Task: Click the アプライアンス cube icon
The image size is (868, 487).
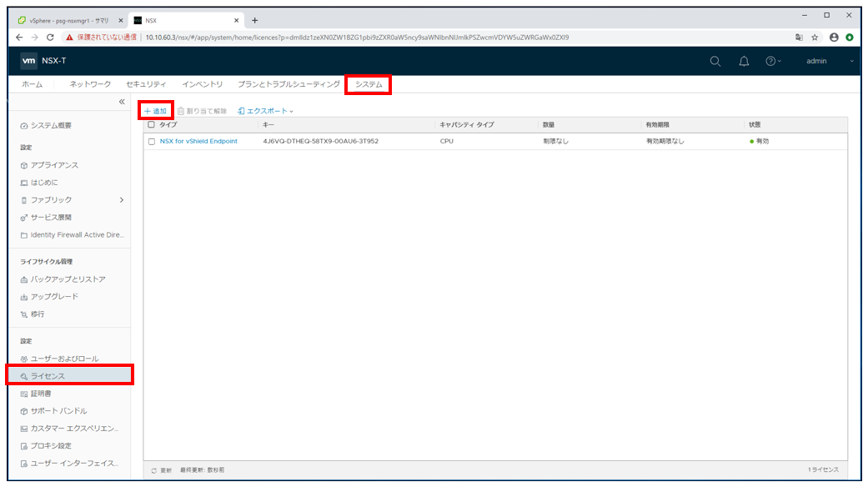Action: [x=24, y=165]
